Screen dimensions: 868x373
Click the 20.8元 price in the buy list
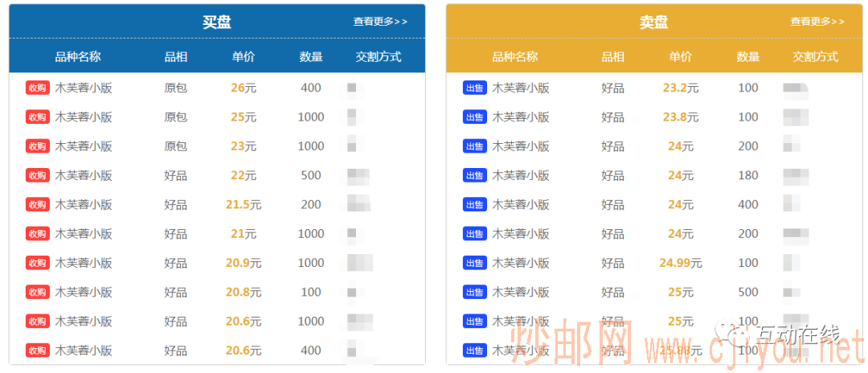(x=244, y=293)
